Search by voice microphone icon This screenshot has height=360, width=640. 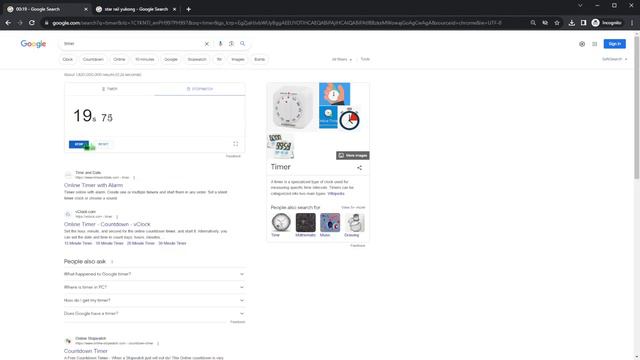pos(220,44)
